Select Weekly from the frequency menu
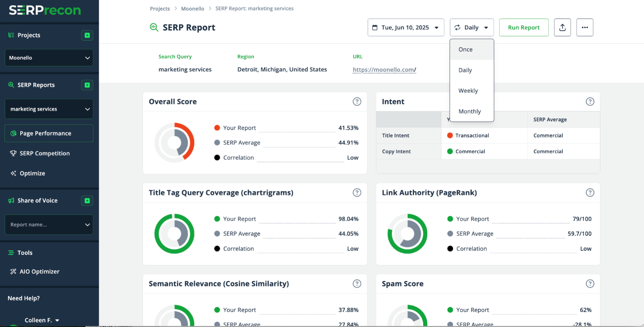This screenshot has width=644, height=327. click(x=468, y=91)
